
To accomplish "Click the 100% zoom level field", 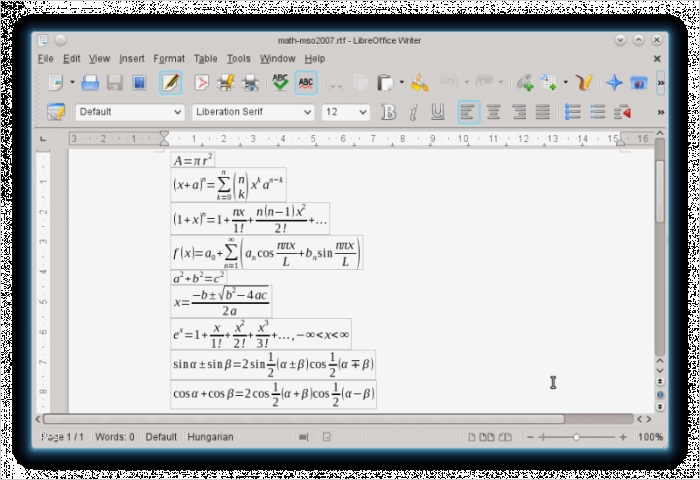I will coord(650,437).
